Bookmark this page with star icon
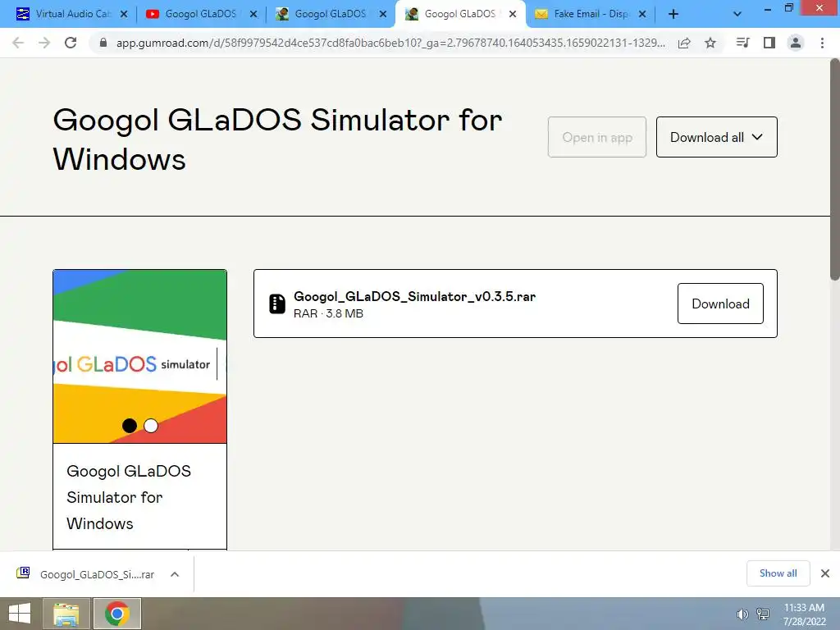The height and width of the screenshot is (630, 840). tap(710, 43)
